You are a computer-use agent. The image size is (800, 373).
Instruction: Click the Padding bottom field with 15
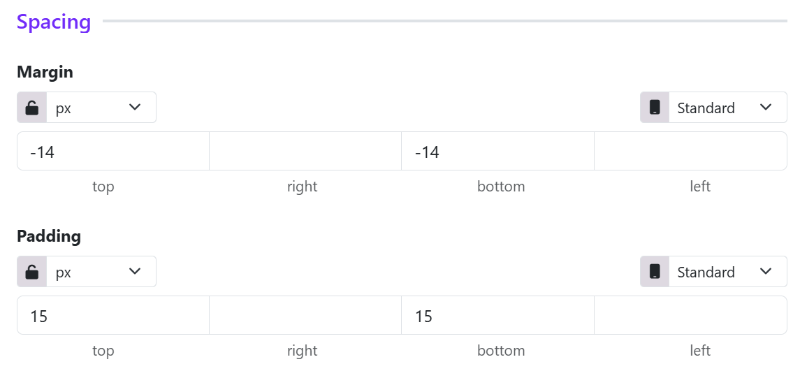pyautogui.click(x=498, y=315)
